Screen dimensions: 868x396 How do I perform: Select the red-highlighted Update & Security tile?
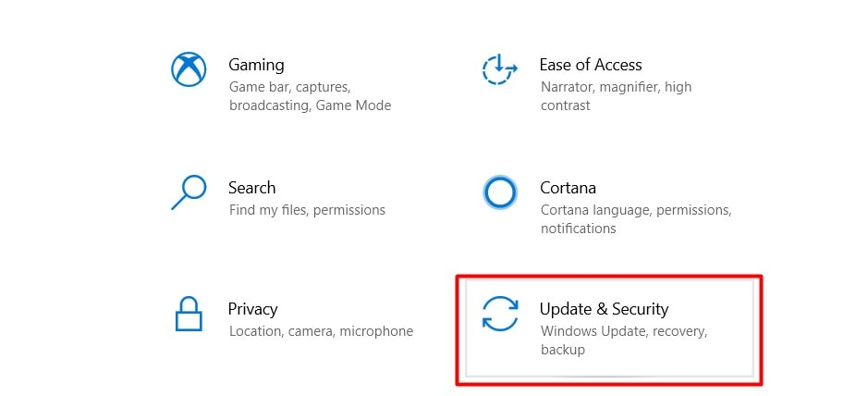point(609,330)
